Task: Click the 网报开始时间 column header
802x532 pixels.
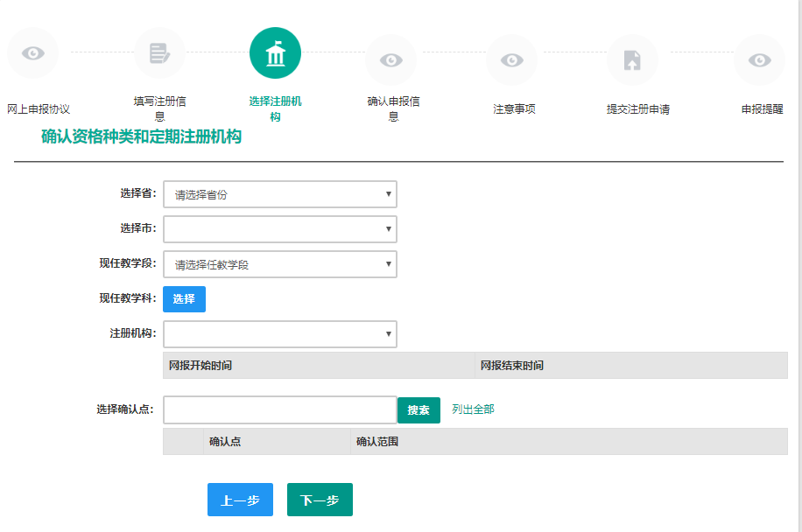Action: point(200,365)
